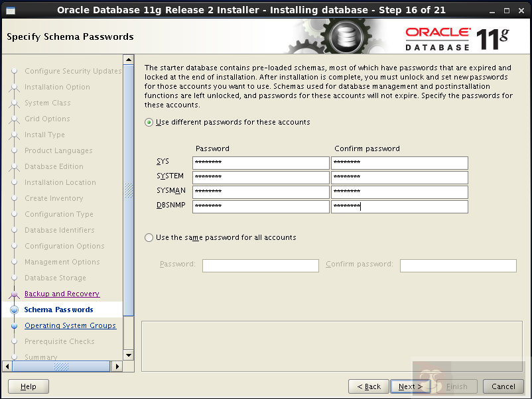Click the Grid Options step node icon

click(15, 119)
